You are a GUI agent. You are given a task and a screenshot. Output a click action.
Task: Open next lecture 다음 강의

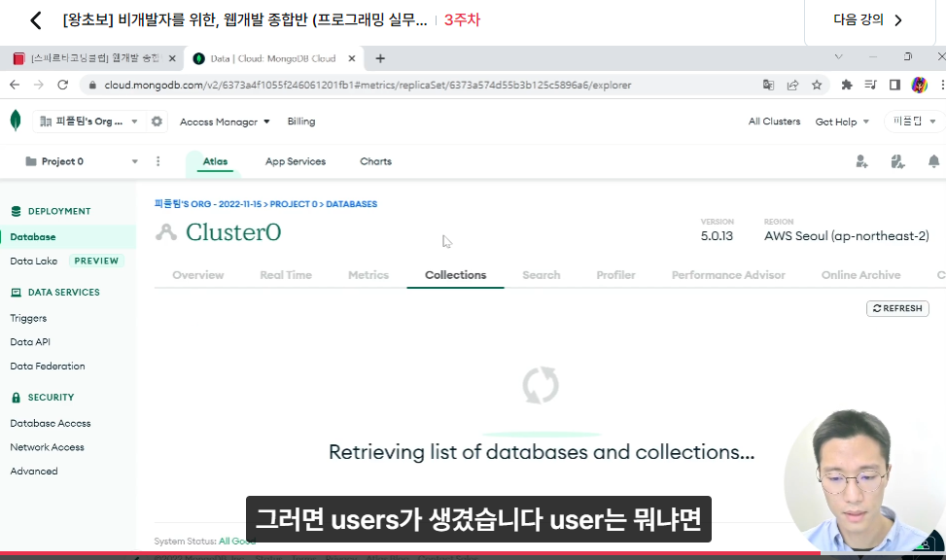(867, 19)
